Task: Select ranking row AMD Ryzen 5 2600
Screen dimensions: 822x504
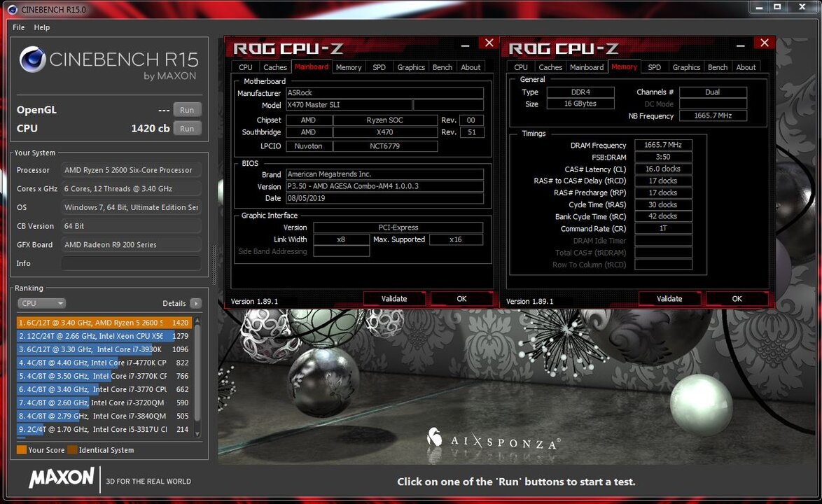Action: pos(104,323)
